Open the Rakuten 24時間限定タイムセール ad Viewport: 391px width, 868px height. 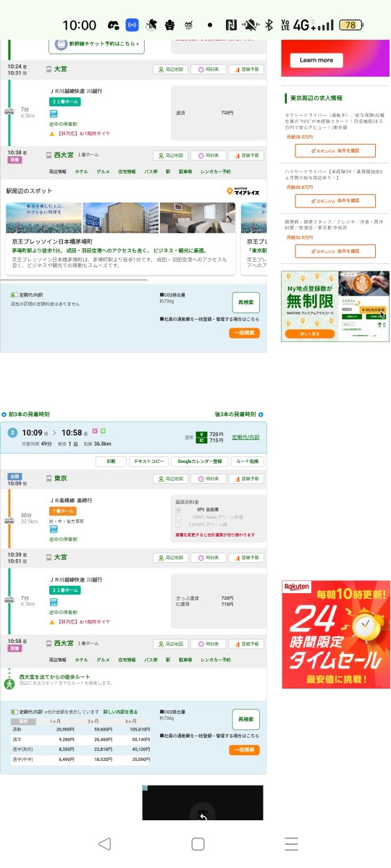[x=336, y=634]
